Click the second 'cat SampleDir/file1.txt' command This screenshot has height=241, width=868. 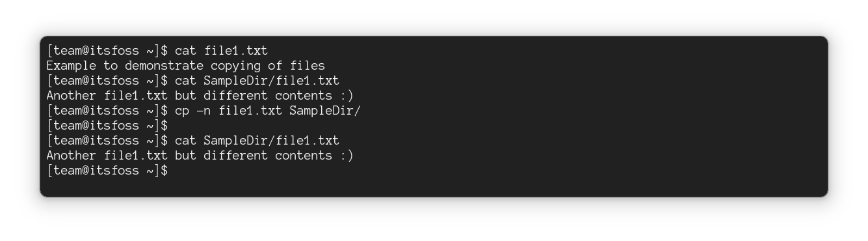(x=257, y=141)
